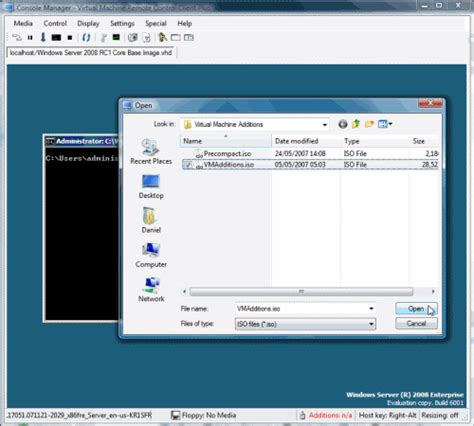The height and width of the screenshot is (426, 474).
Task: Select the VMAdditions.iso file row
Action: (310, 164)
